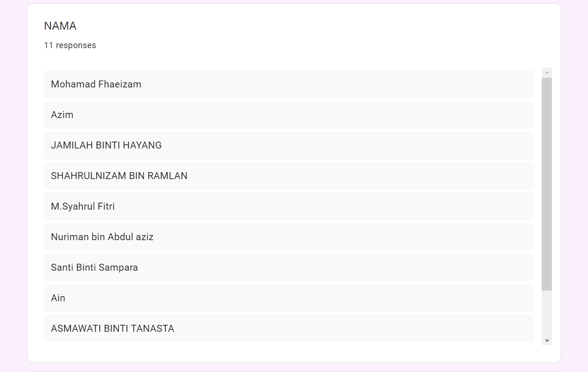Image resolution: width=588 pixels, height=372 pixels.
Task: Select ASMAWATI BINTI TANASTA response
Action: pyautogui.click(x=112, y=329)
